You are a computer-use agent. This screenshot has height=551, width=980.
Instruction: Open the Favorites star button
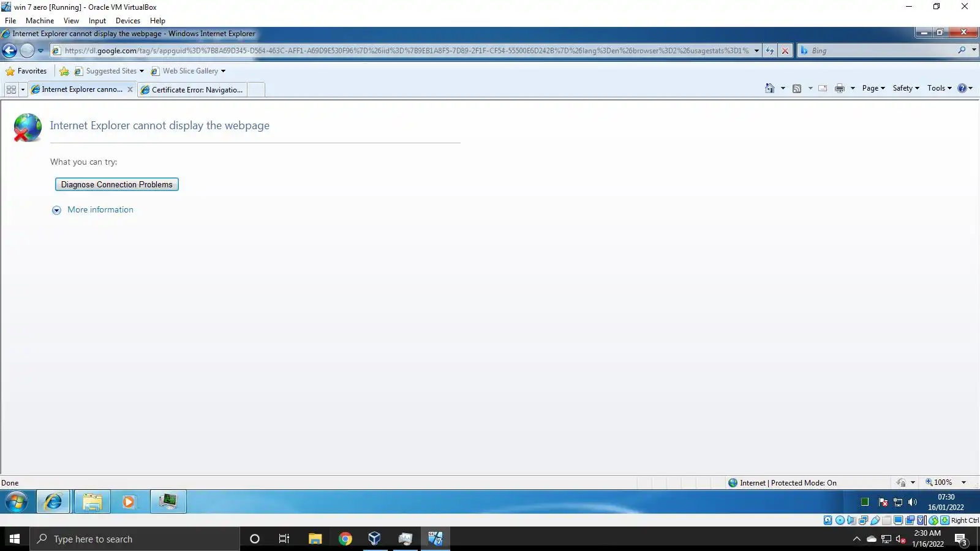pos(26,71)
